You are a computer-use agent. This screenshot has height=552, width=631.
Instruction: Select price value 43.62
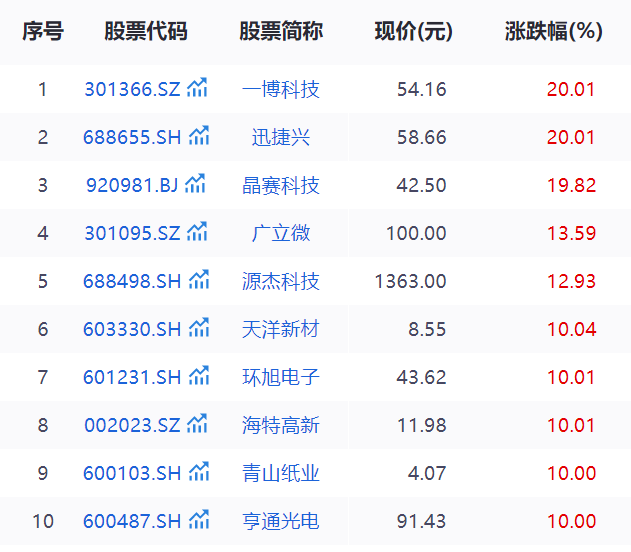click(421, 377)
